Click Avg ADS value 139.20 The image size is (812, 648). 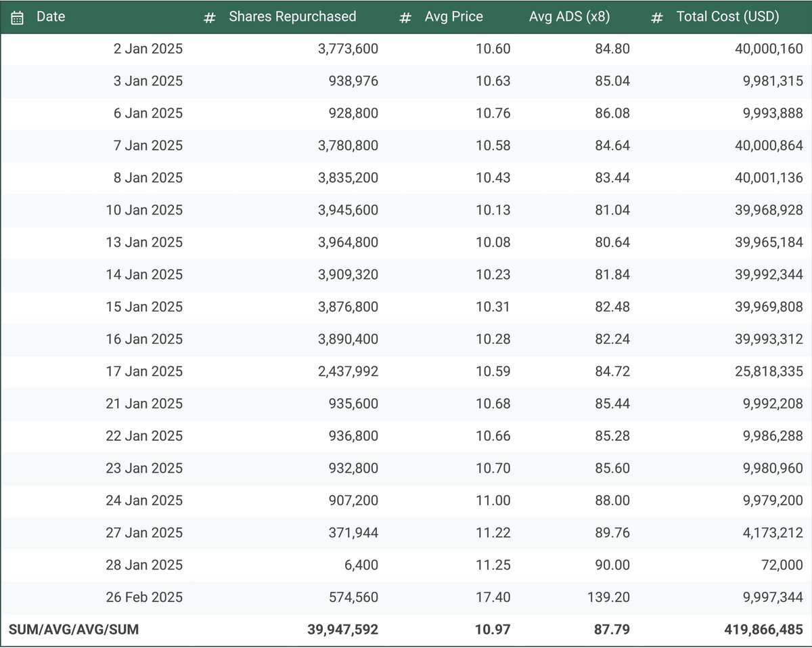[x=609, y=597]
